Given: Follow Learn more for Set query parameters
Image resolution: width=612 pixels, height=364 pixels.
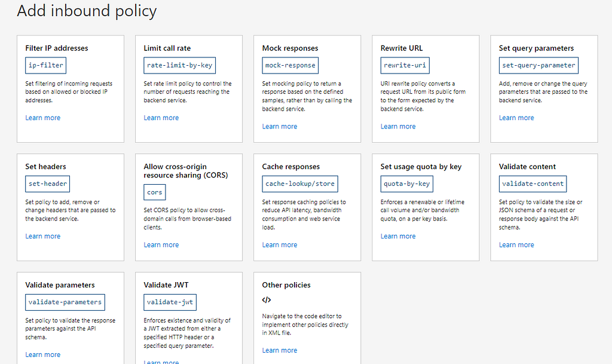Looking at the screenshot, I should tap(516, 118).
